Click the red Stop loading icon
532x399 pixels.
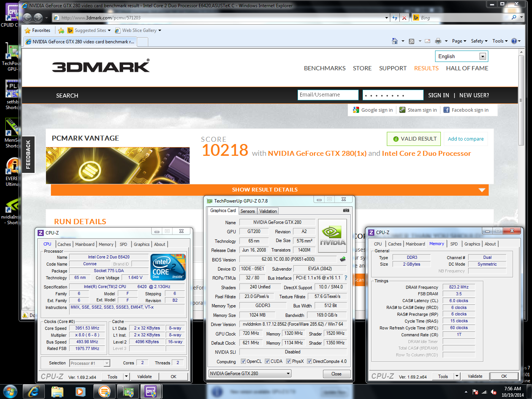pos(404,17)
